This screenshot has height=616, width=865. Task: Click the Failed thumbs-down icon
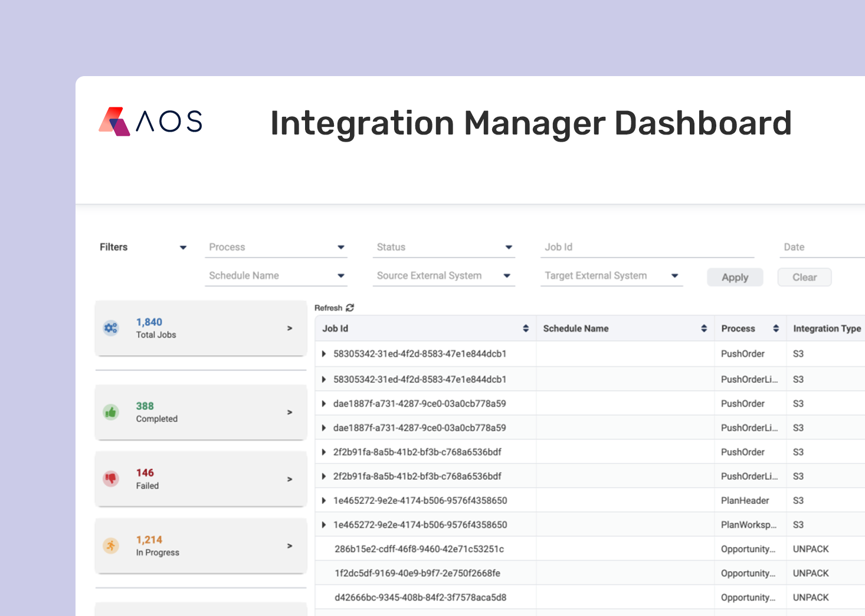pos(111,479)
